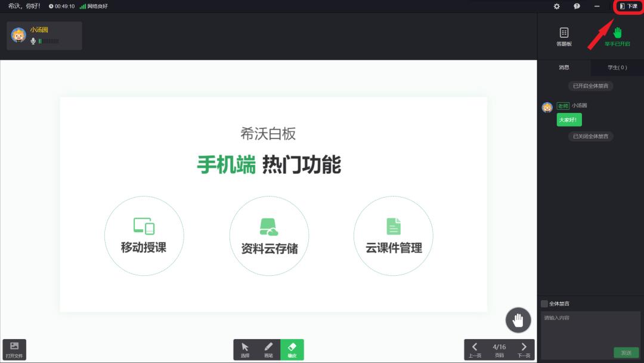
Task: Click the help question mark icon
Action: coord(576,6)
